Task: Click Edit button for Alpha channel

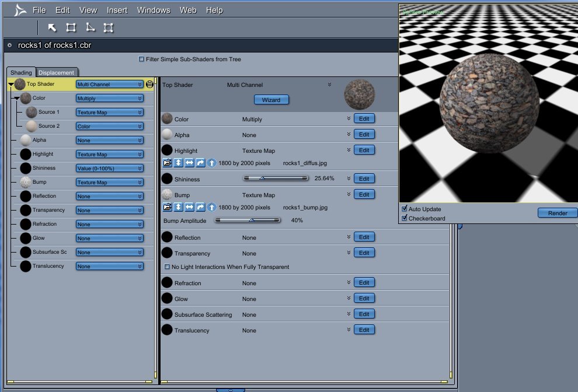Action: click(364, 135)
